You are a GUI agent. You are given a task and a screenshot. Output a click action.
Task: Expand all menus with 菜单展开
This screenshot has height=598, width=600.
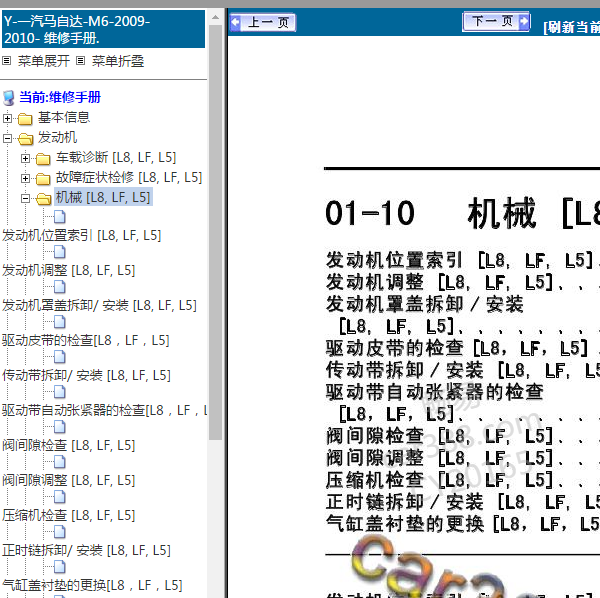(x=44, y=61)
